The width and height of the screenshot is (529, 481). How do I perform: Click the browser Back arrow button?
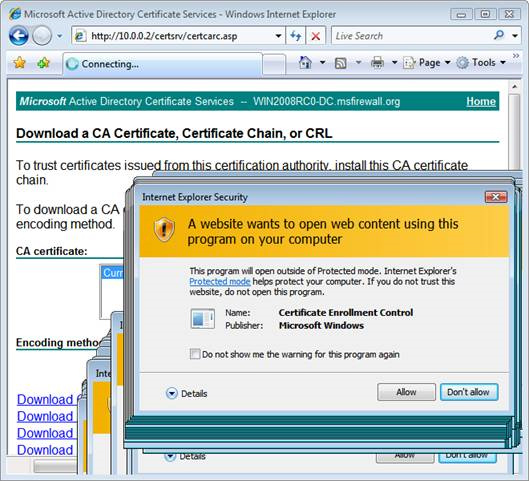tap(19, 35)
